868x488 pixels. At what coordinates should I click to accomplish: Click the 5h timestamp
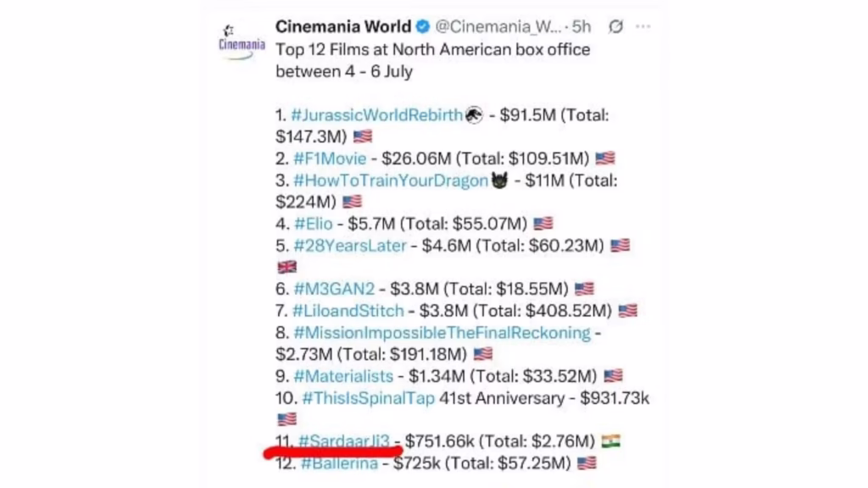[x=581, y=26]
